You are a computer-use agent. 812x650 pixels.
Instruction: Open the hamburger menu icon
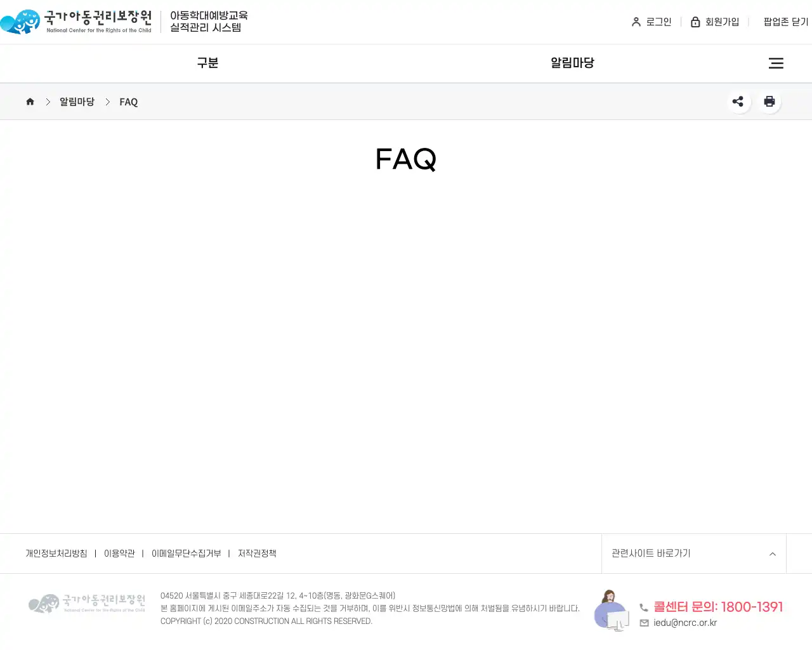click(776, 63)
